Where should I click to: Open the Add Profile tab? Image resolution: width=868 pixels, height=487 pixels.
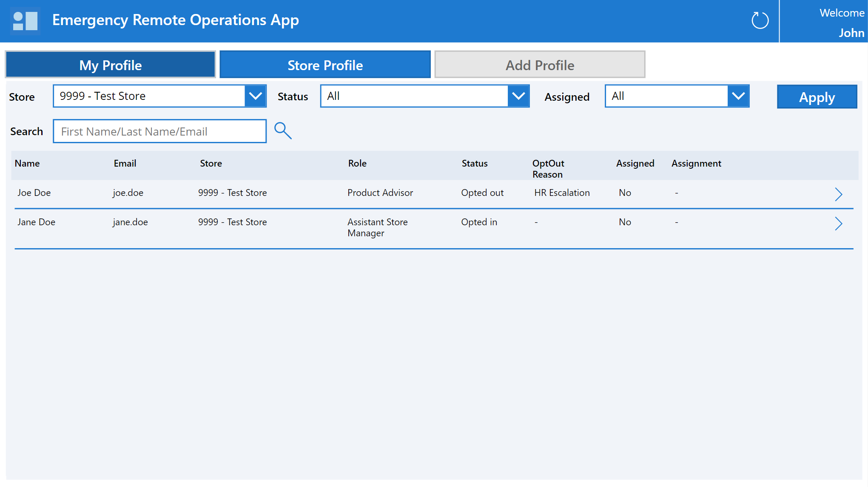point(540,65)
